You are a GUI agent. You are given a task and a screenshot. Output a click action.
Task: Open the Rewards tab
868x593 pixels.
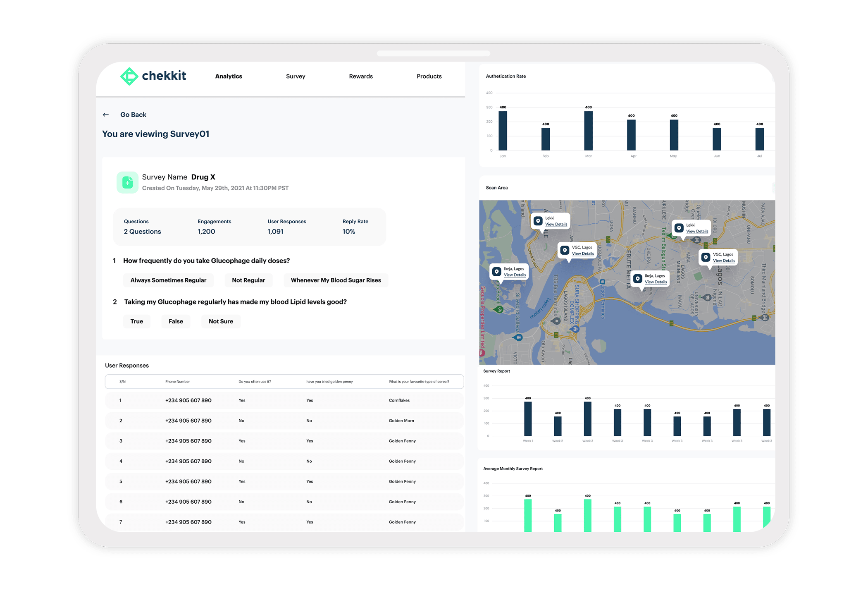pos(361,77)
